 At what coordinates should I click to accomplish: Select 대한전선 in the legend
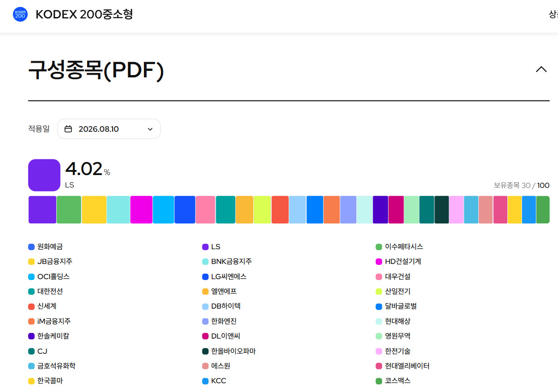click(x=46, y=292)
